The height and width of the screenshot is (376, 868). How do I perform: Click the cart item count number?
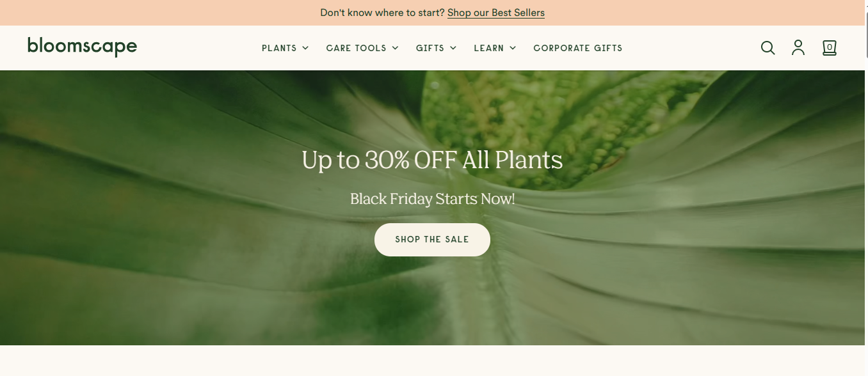pos(830,47)
